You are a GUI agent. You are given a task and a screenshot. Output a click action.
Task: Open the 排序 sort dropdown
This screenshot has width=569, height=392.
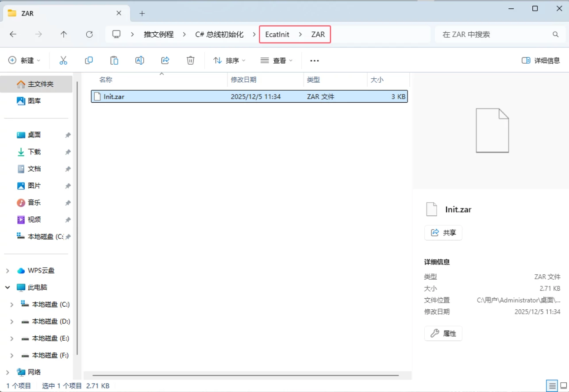[230, 60]
